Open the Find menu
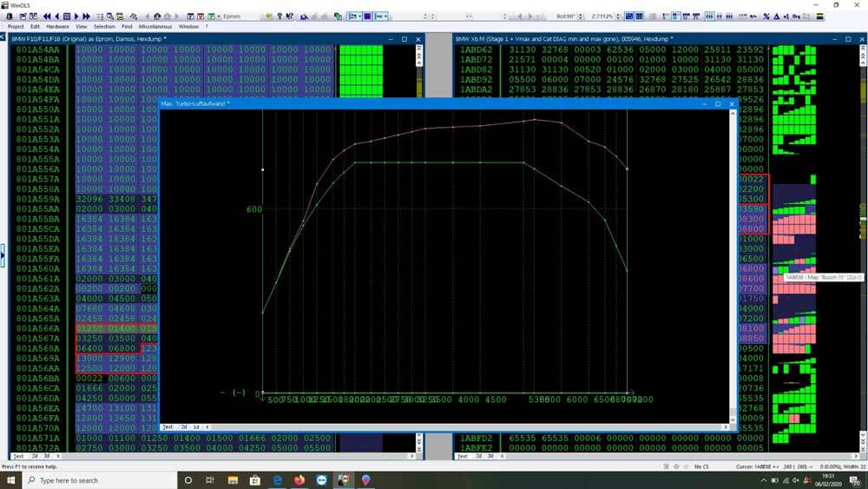868x489 pixels. click(127, 27)
